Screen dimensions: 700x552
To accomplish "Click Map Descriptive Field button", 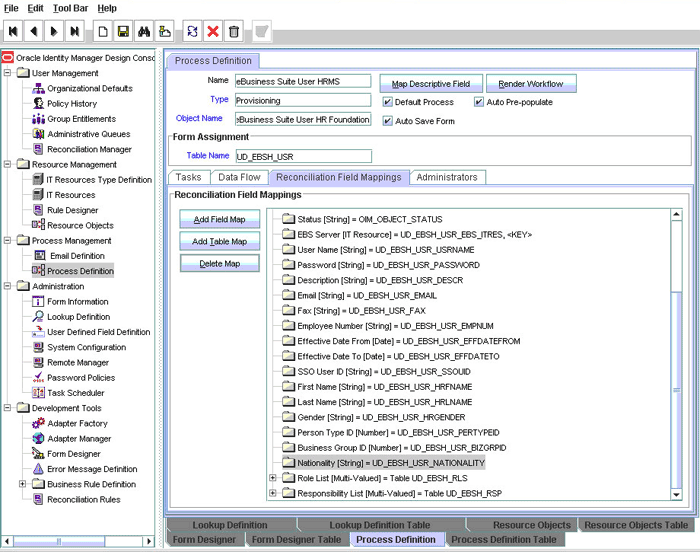I will pyautogui.click(x=431, y=84).
